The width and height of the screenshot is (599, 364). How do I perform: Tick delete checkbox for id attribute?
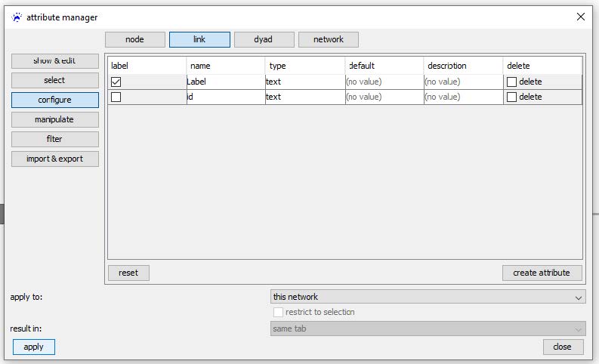(512, 97)
